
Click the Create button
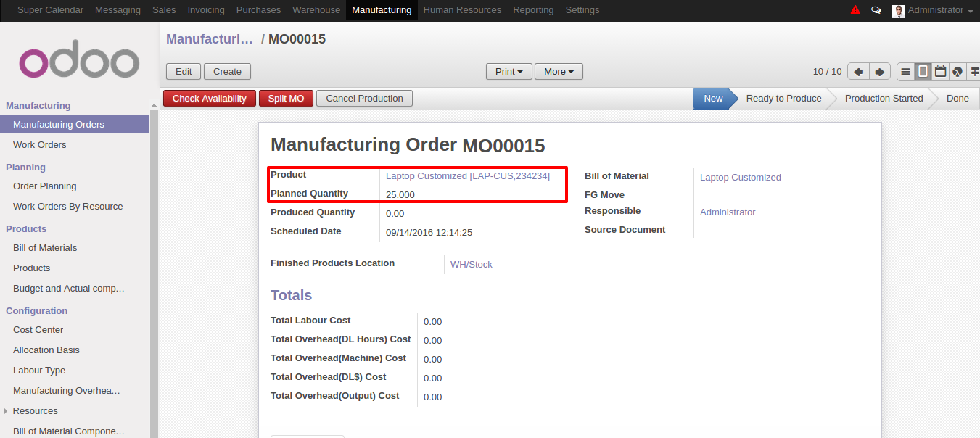227,72
